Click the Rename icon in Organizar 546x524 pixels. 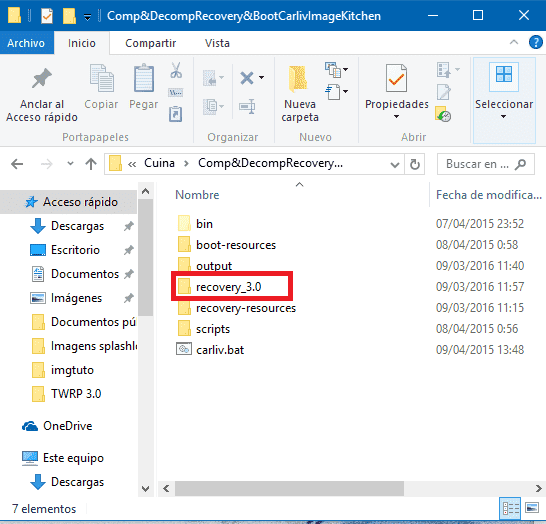pos(247,107)
